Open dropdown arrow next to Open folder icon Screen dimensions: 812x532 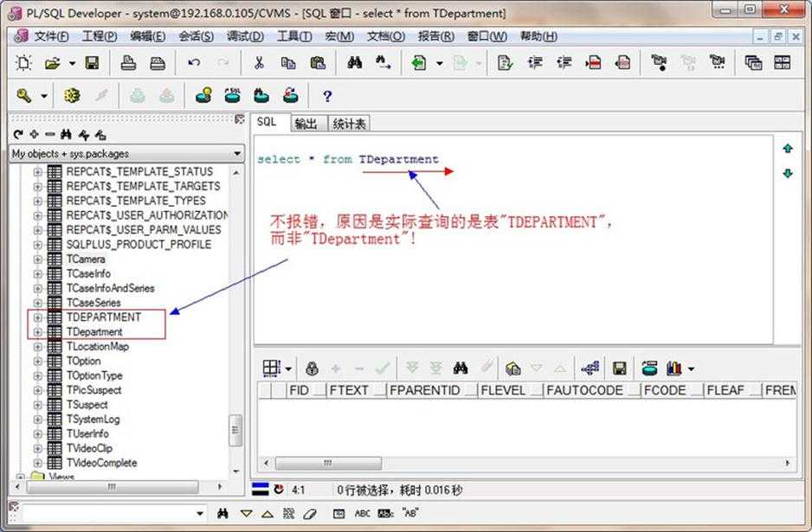(x=72, y=63)
